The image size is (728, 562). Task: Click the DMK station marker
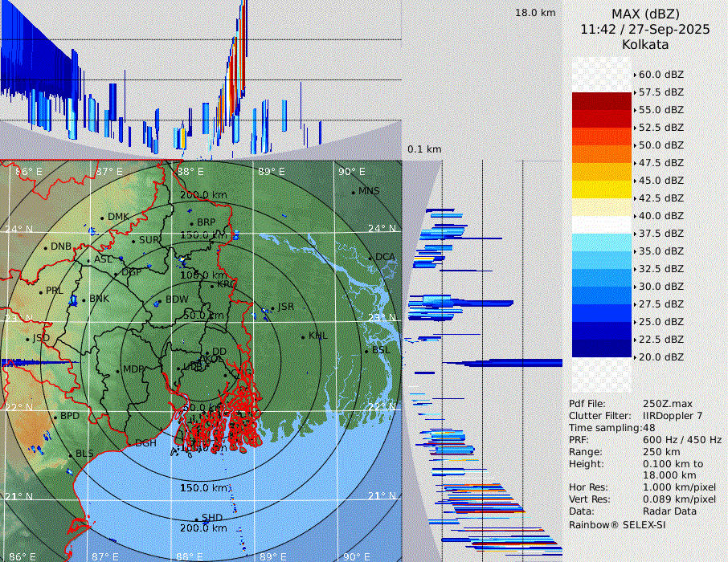(x=103, y=218)
